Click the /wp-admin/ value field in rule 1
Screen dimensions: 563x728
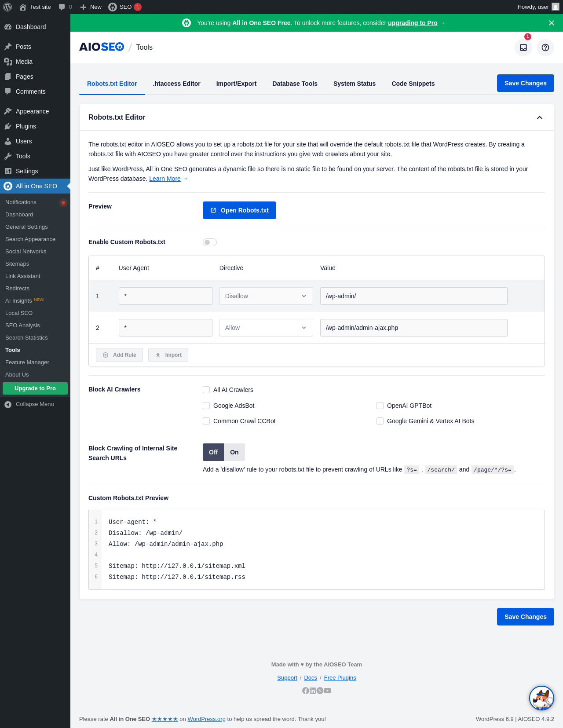click(413, 296)
